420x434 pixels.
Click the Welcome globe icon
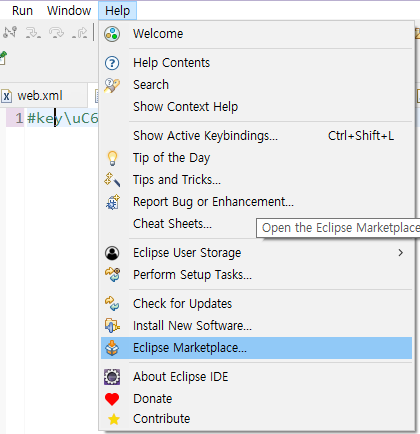click(112, 34)
